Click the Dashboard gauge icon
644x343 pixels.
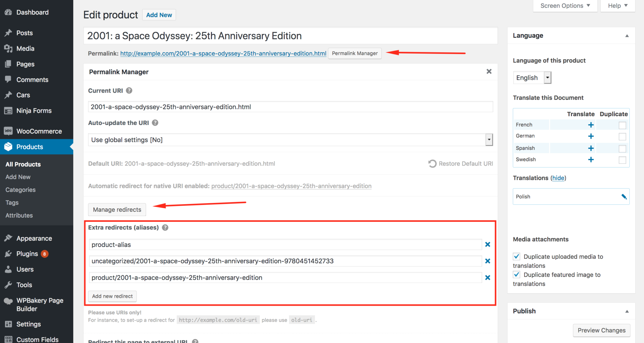[x=8, y=12]
